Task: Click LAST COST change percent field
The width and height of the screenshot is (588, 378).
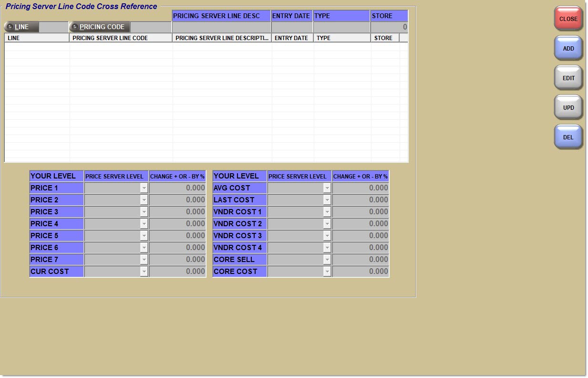Action: tap(361, 200)
